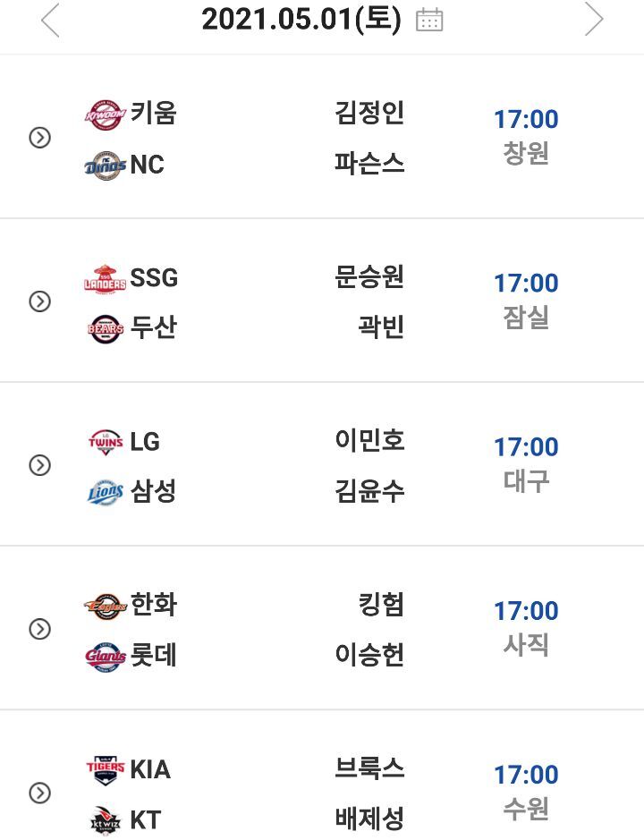Screen dimensions: 644x840
Task: Expand the 키움 vs NC game details
Action: pos(40,138)
